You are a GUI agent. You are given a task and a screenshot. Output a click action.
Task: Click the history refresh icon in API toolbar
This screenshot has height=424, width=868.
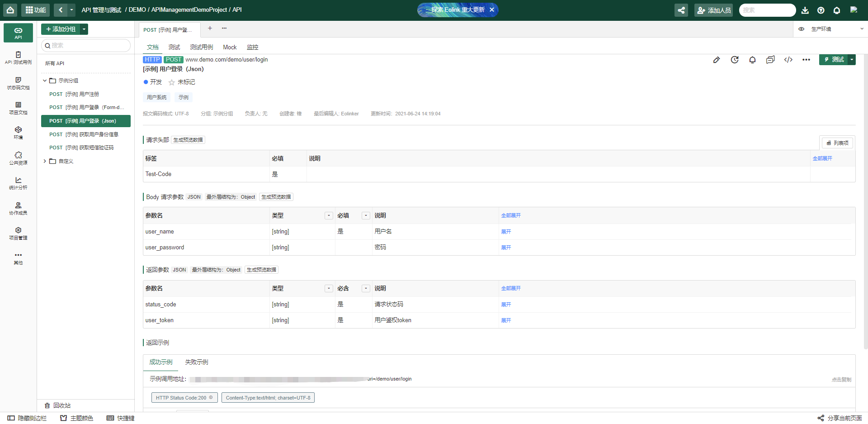[x=735, y=60]
